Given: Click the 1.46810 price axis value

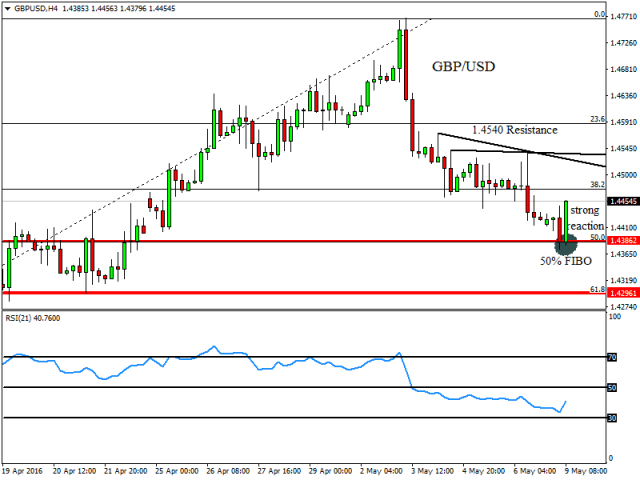Looking at the screenshot, I should (623, 69).
